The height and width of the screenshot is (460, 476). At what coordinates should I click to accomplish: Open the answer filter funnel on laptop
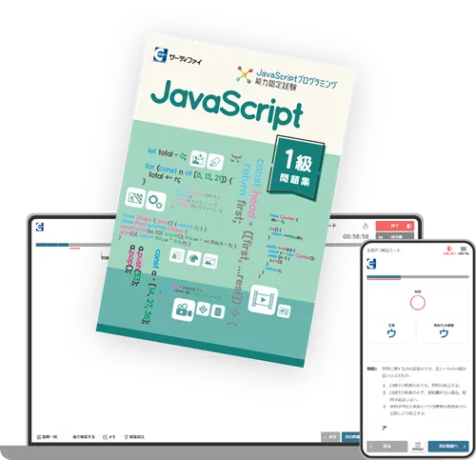coord(134,437)
